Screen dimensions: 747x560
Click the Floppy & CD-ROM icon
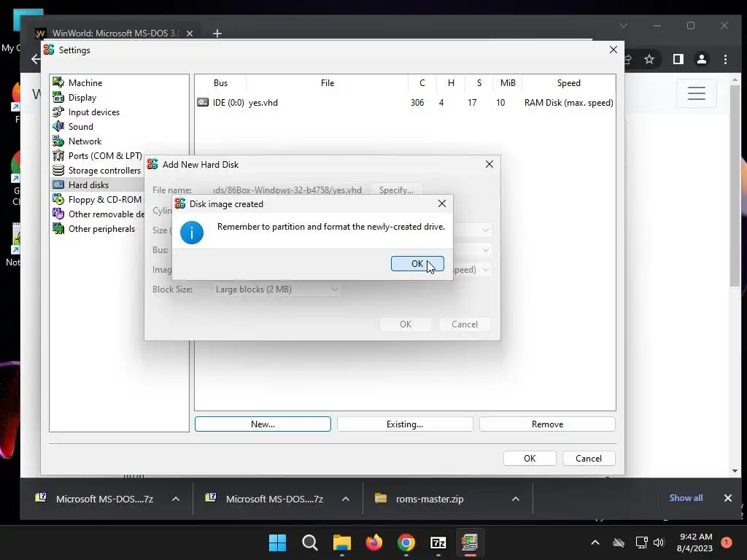(58, 199)
